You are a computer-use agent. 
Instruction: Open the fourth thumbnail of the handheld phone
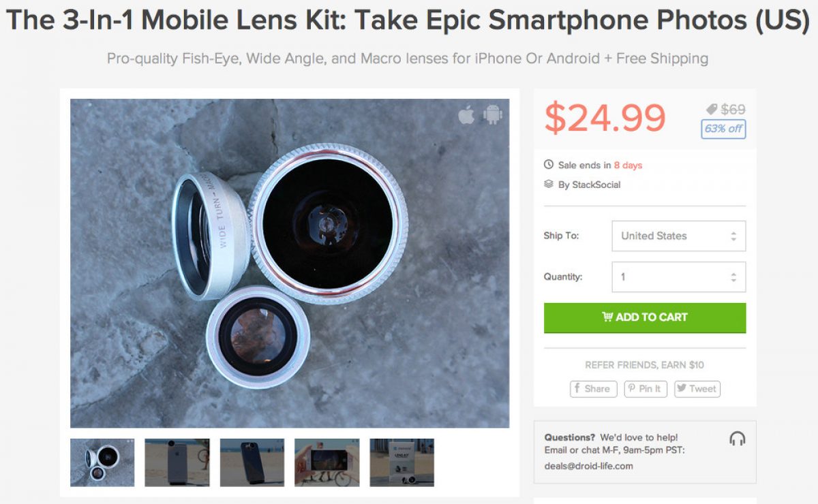coord(327,462)
